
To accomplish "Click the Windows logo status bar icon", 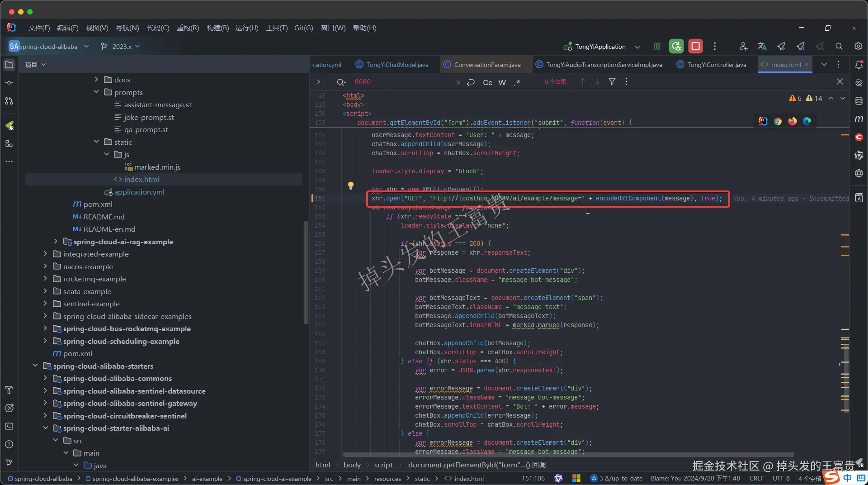I will pyautogui.click(x=576, y=478).
